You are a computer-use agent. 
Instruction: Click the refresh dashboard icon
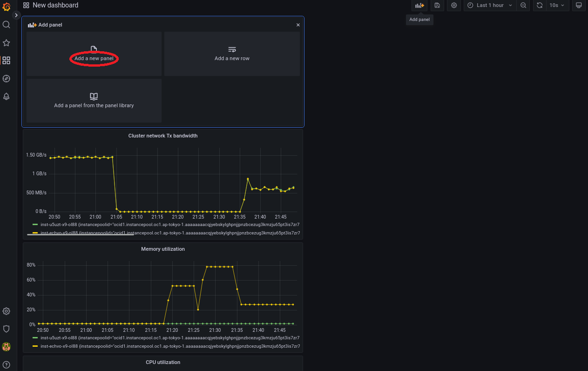540,6
